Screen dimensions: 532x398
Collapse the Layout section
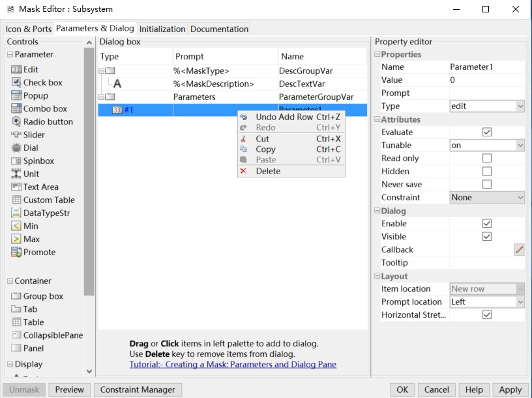(377, 276)
